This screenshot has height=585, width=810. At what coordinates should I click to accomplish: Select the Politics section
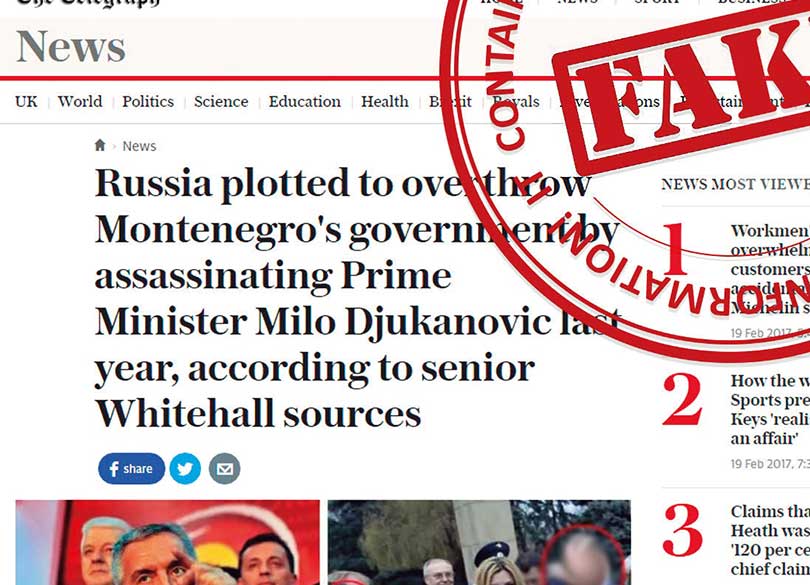tap(148, 102)
